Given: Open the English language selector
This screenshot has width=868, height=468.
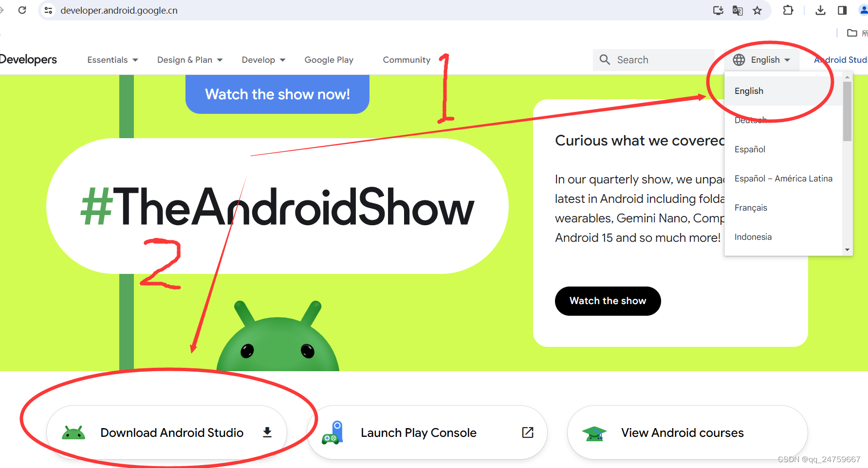Looking at the screenshot, I should pyautogui.click(x=762, y=59).
